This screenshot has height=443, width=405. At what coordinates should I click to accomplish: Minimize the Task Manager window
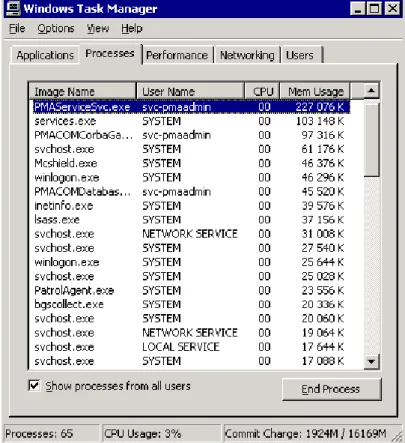(x=358, y=8)
